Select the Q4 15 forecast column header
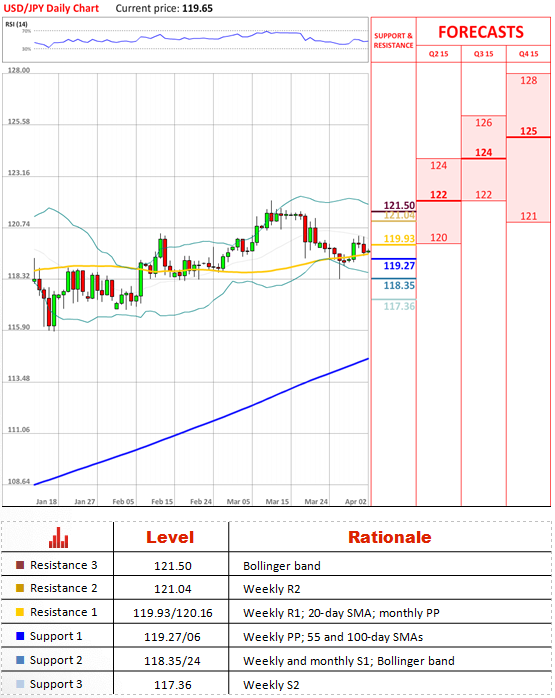Screen dimensions: 555x698 tap(528, 54)
